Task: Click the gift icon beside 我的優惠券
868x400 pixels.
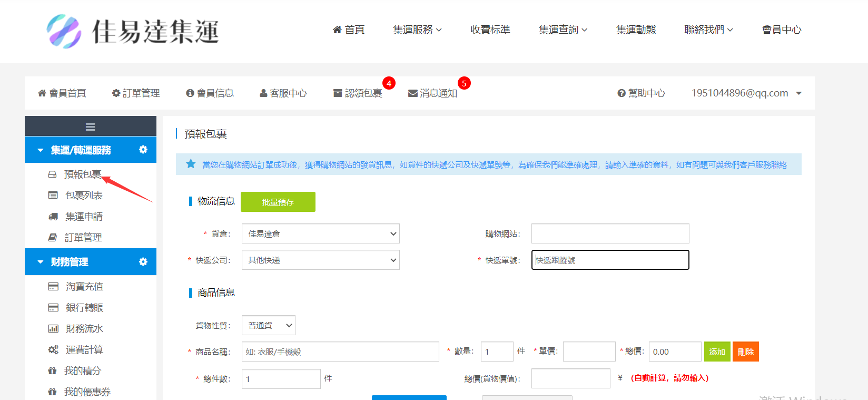Action: click(52, 392)
